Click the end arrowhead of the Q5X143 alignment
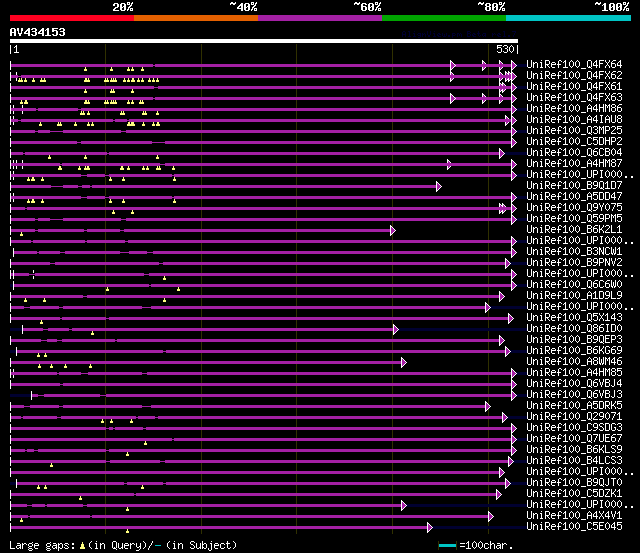 pos(511,318)
